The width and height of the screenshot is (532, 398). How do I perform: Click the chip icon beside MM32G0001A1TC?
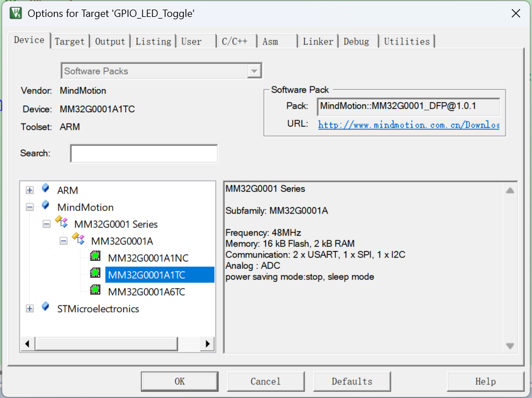(x=96, y=275)
